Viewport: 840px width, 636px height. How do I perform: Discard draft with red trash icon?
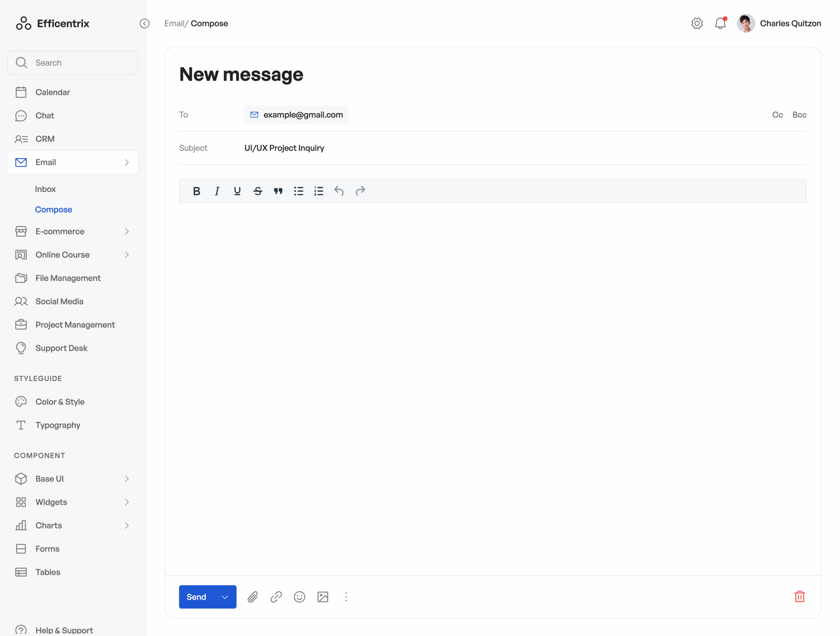click(799, 597)
